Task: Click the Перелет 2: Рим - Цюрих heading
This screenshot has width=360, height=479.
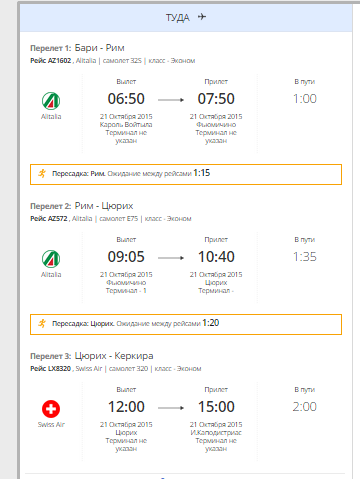Action: [82, 206]
